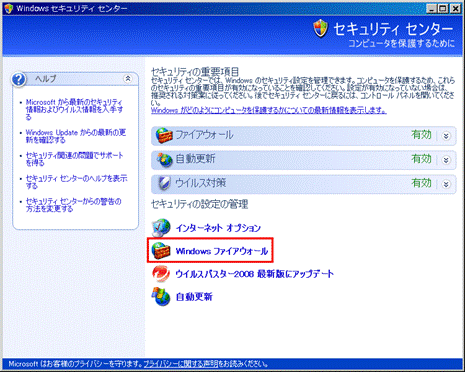Click the ウイルス対策 有効 status text
This screenshot has height=372, width=465.
point(421,183)
